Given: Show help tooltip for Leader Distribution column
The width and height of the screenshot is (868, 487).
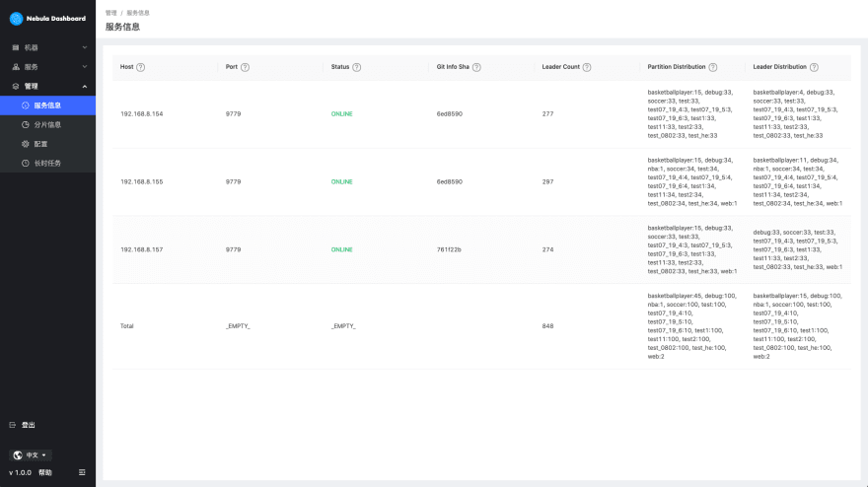Looking at the screenshot, I should (x=814, y=67).
